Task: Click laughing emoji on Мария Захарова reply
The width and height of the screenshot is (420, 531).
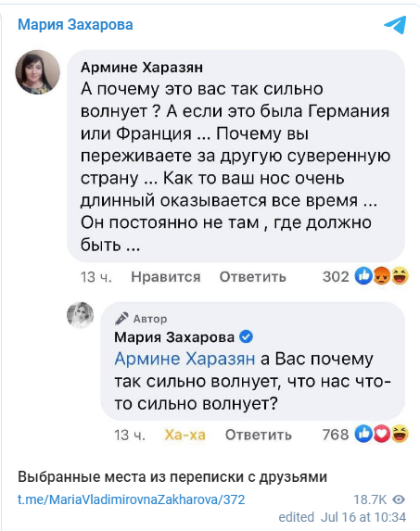Action: 400,434
